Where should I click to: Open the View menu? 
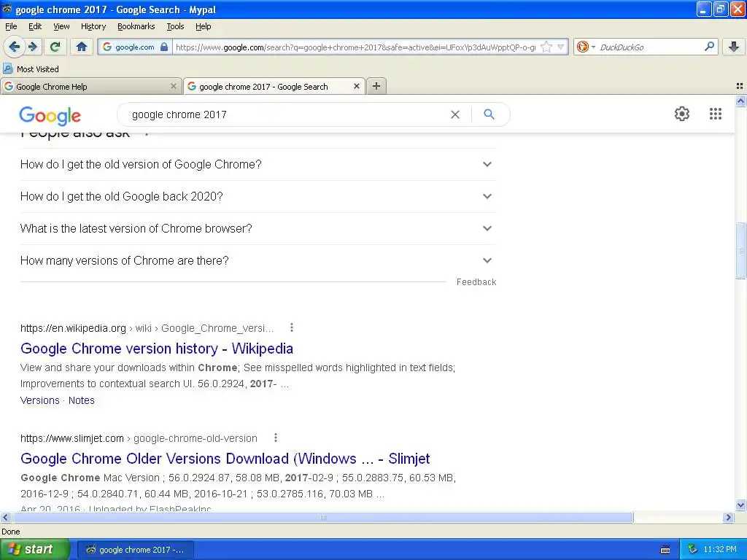(x=61, y=26)
